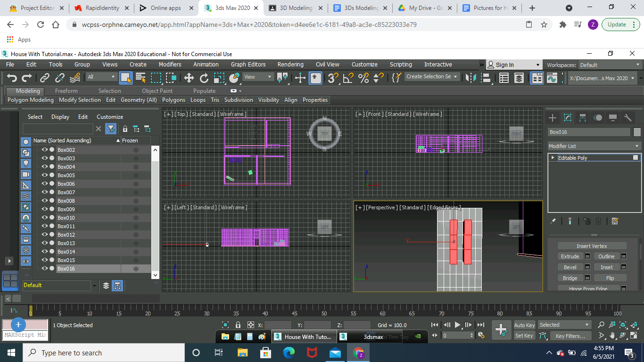This screenshot has height=362, width=644.
Task: Open the Graph Editors menu
Action: click(x=248, y=65)
